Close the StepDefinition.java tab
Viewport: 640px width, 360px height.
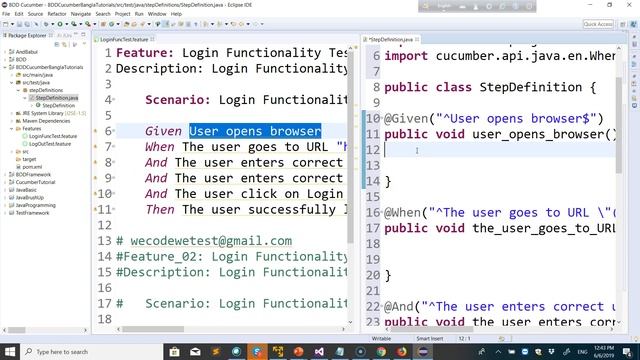tap(417, 40)
